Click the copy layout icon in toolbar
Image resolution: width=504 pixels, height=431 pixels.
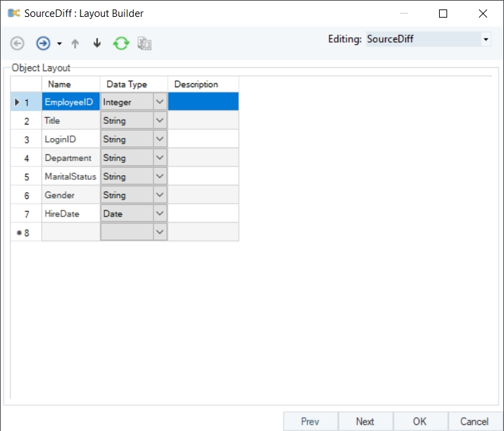coord(144,43)
